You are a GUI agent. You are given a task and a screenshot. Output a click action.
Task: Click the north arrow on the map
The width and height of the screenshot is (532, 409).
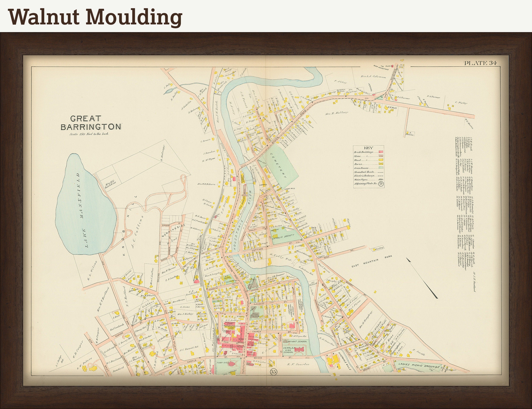(x=422, y=278)
